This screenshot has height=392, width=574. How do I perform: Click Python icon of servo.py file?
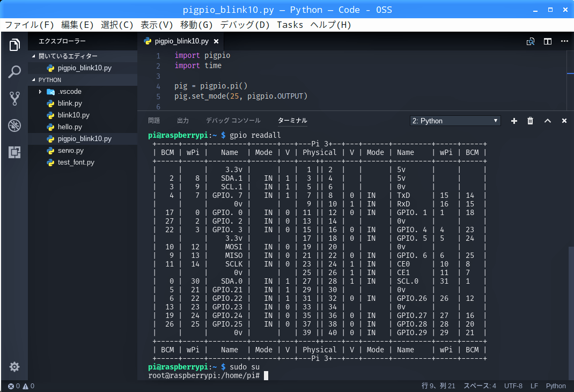50,151
